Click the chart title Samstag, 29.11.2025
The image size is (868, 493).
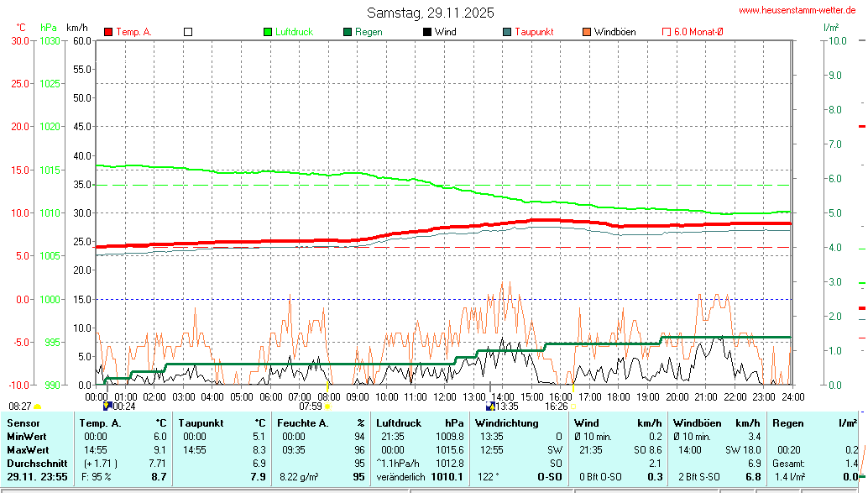point(430,13)
